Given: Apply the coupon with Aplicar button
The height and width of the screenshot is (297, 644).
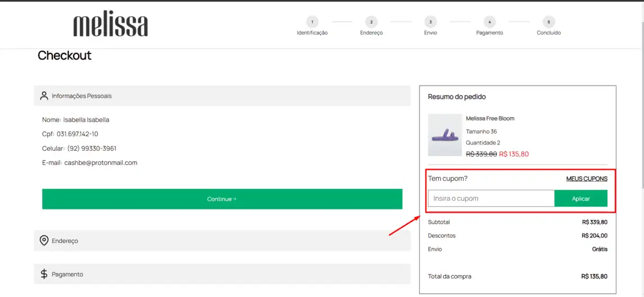Looking at the screenshot, I should (581, 199).
